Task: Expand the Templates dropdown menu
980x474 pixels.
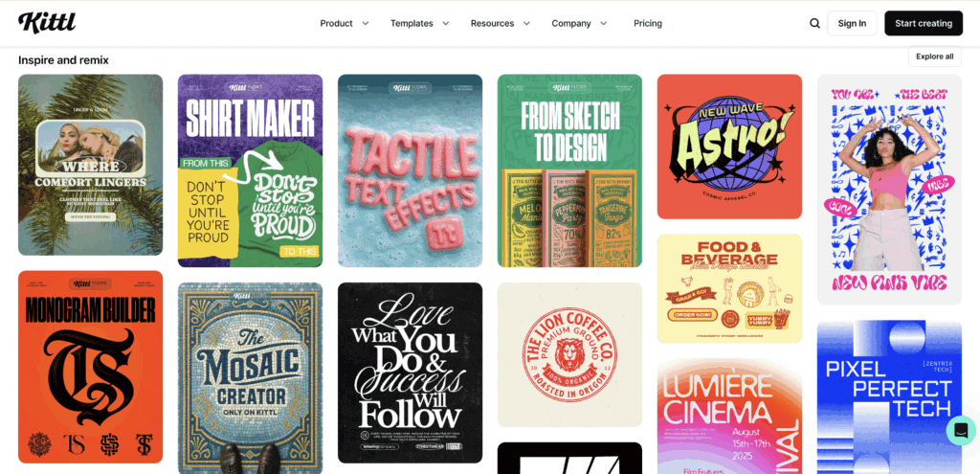Action: coord(419,23)
